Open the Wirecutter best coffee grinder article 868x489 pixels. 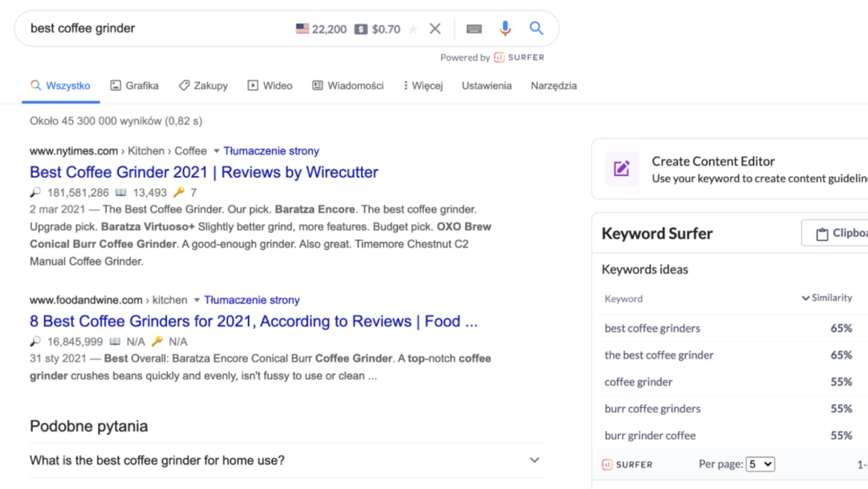coord(203,172)
